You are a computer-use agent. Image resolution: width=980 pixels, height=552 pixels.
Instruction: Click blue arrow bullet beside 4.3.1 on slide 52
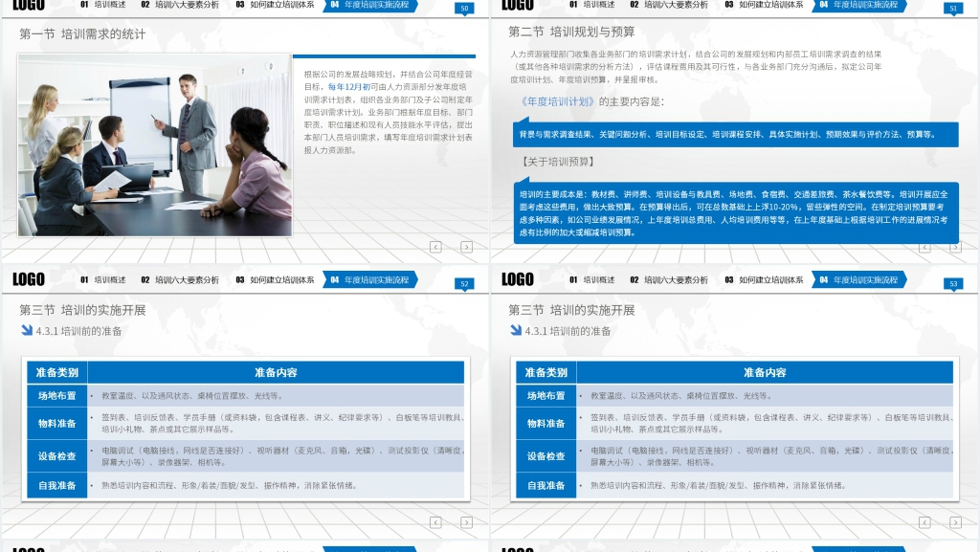tap(27, 331)
